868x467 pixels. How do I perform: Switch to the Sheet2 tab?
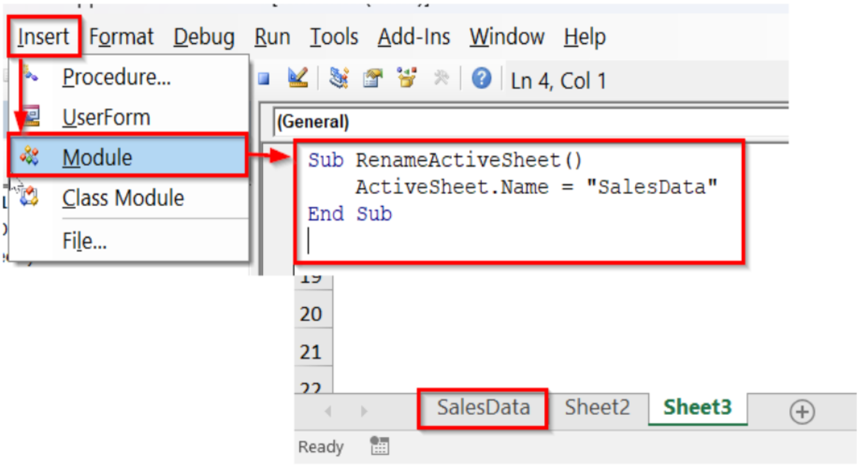(x=597, y=408)
